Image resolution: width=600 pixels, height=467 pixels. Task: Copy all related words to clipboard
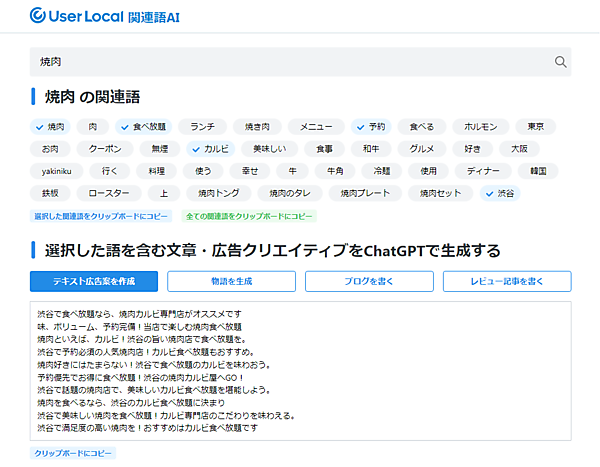pyautogui.click(x=248, y=216)
